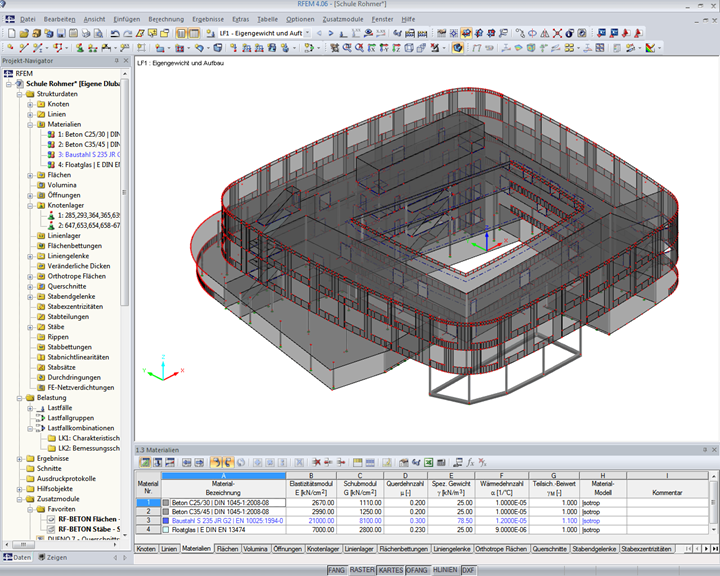
Task: Toggle RASTER grid in status bar
Action: [362, 570]
